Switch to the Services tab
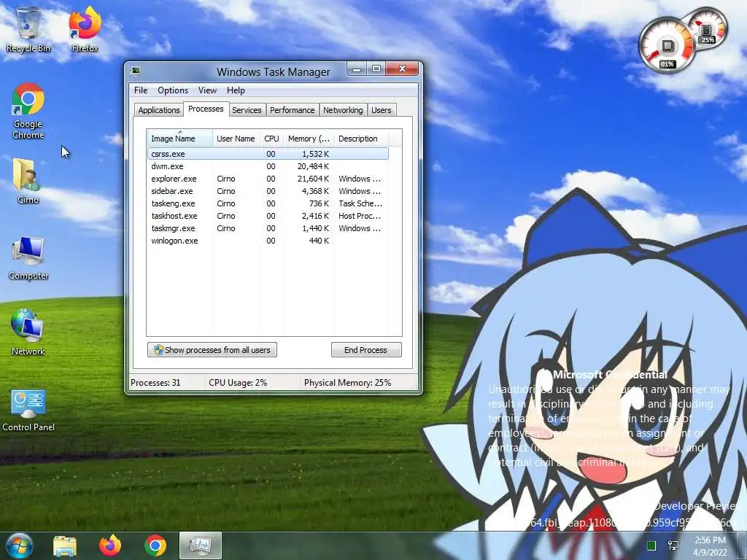 click(x=247, y=110)
